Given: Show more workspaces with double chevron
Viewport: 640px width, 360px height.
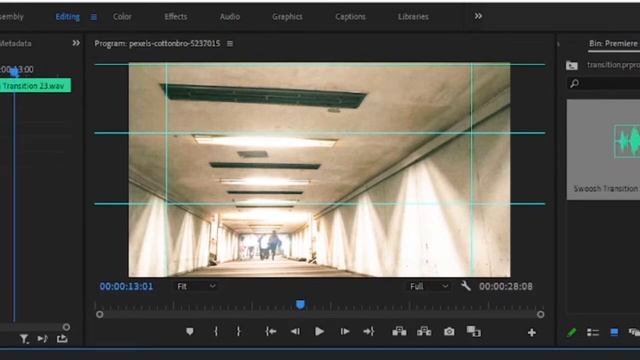Looking at the screenshot, I should [478, 16].
